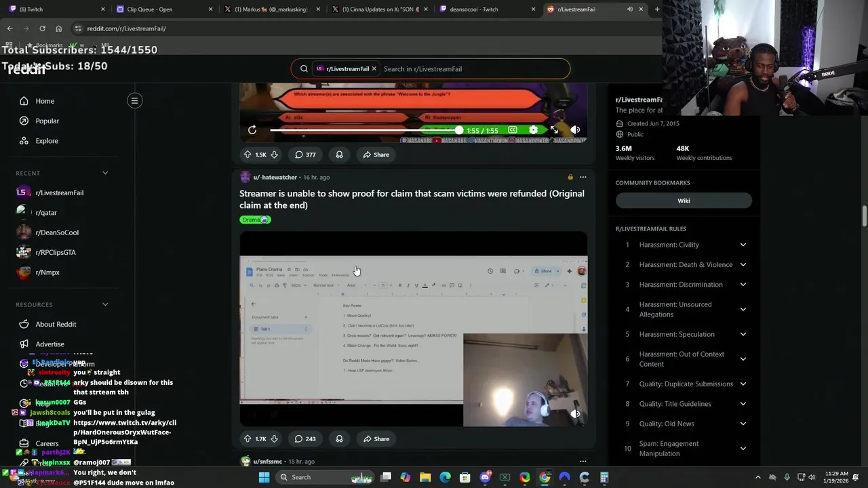Screen dimensions: 868x488
Task: Downvote the post with 1.7K score
Action: point(274,439)
